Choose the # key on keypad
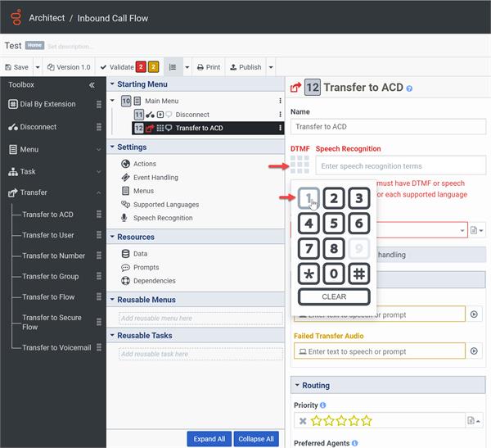The image size is (491, 448). coord(359,274)
